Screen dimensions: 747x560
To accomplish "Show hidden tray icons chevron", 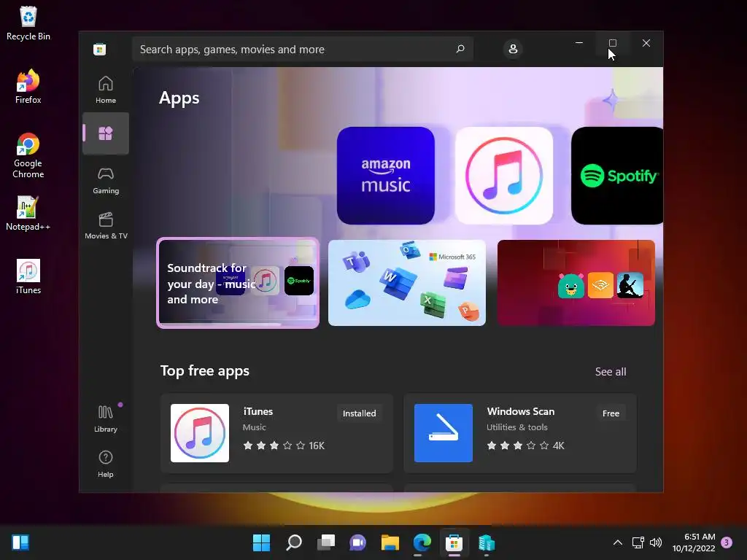I will click(x=617, y=542).
